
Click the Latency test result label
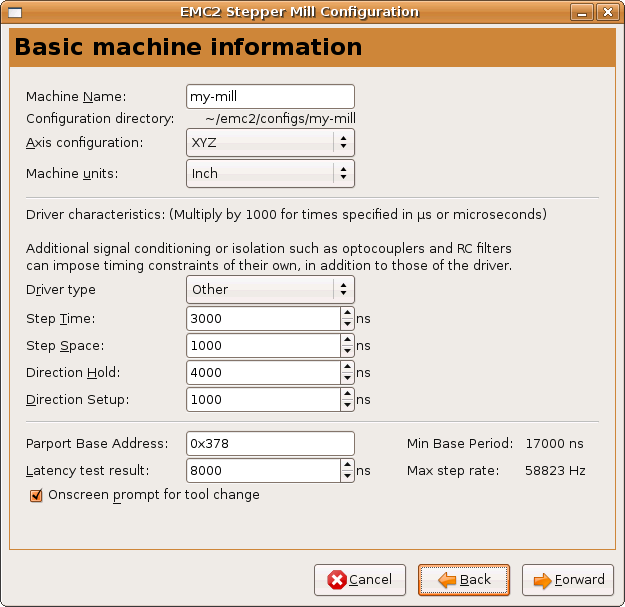87,471
